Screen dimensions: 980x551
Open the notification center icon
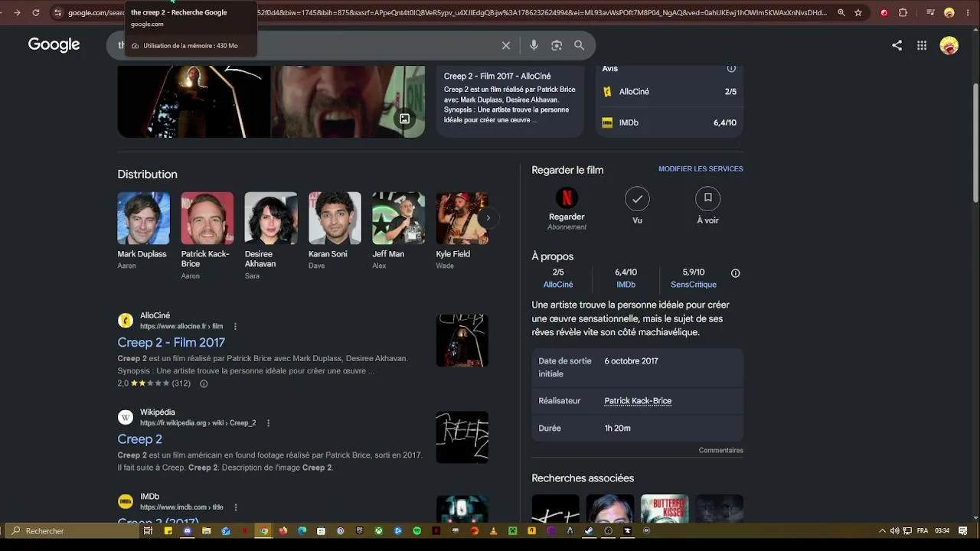pyautogui.click(x=962, y=531)
